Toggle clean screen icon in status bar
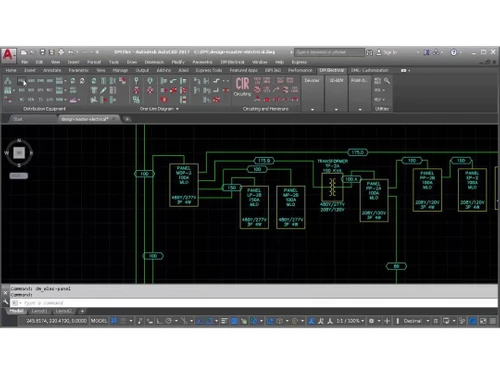This screenshot has width=500, height=375. click(483, 321)
